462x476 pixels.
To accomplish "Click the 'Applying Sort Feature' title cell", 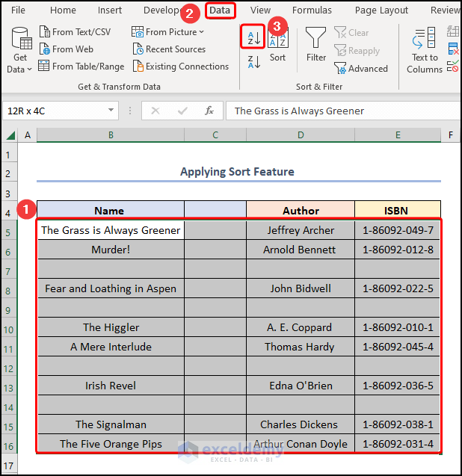I will pos(237,172).
